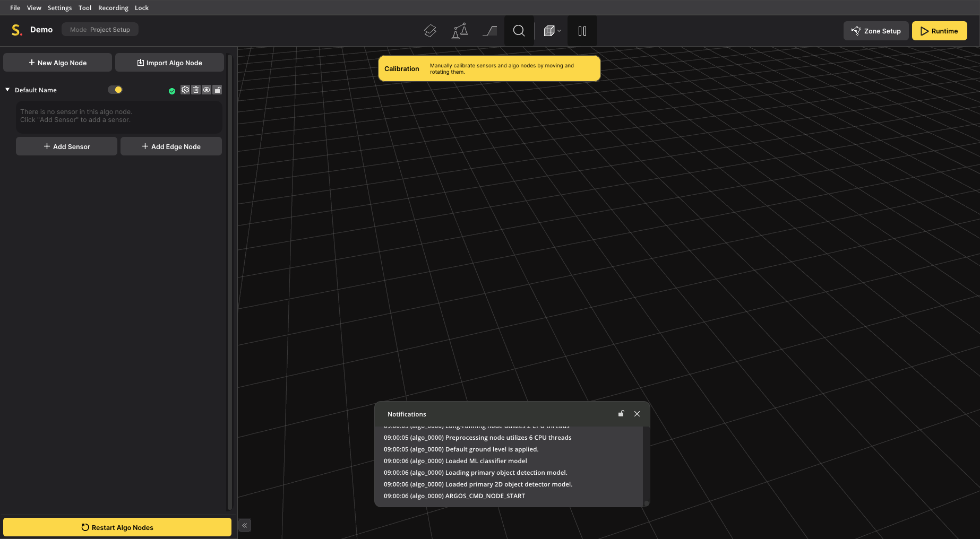Select the traffic cones calibration tool
The width and height of the screenshot is (980, 539).
point(460,31)
